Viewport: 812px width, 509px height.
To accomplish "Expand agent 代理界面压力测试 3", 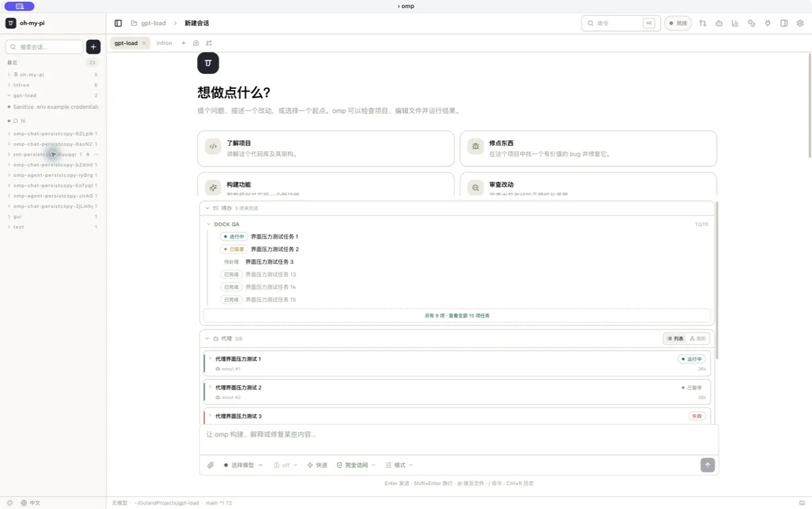I will (x=210, y=416).
